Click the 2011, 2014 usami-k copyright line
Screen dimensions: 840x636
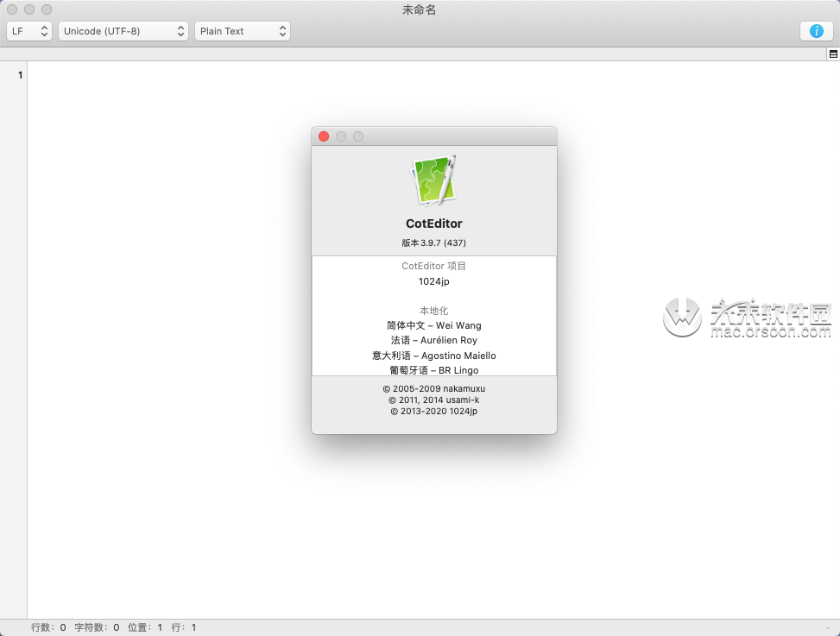pyautogui.click(x=434, y=400)
